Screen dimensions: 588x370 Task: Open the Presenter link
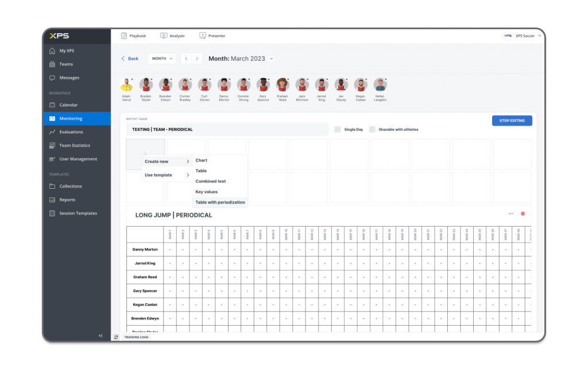[x=216, y=36]
